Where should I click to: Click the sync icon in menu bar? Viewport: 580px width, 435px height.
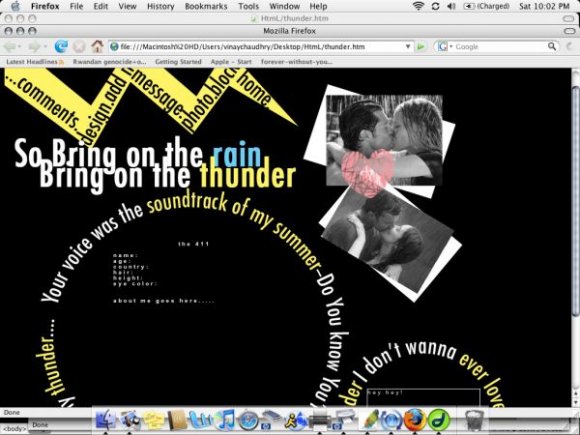(435, 6)
